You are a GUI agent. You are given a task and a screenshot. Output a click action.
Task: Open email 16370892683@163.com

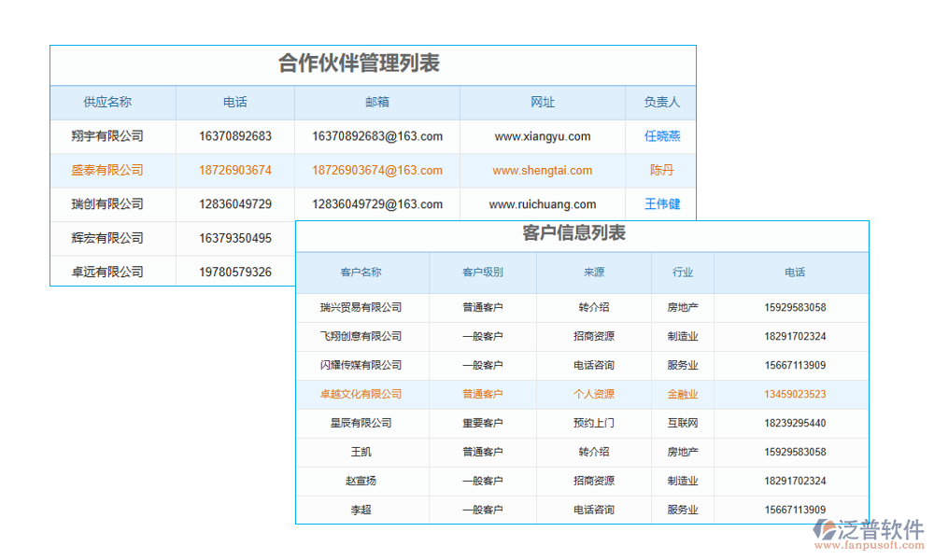377,136
